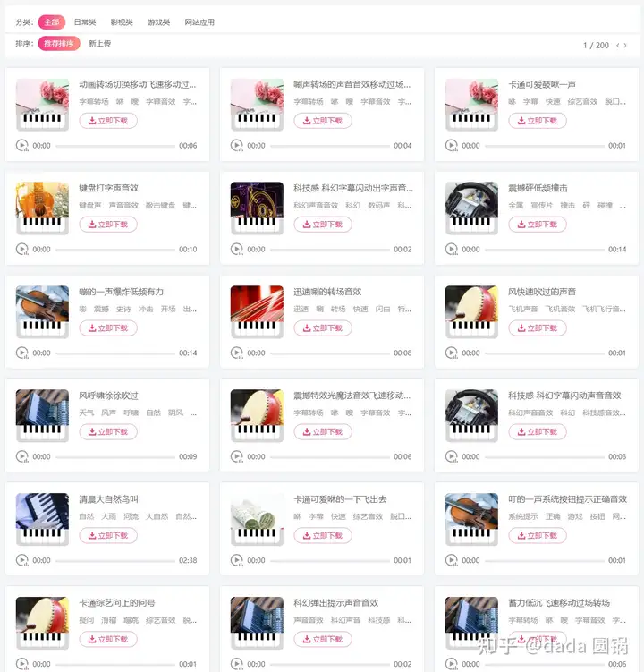Go to previous page arrow

pyautogui.click(x=618, y=45)
